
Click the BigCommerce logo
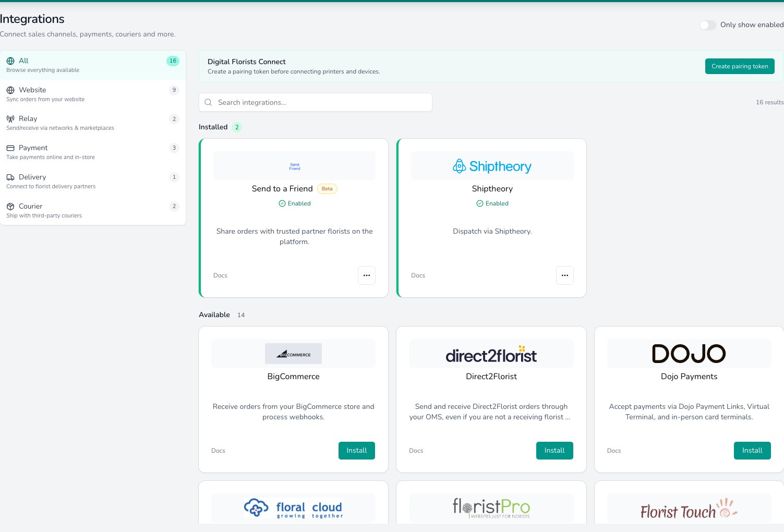point(293,354)
